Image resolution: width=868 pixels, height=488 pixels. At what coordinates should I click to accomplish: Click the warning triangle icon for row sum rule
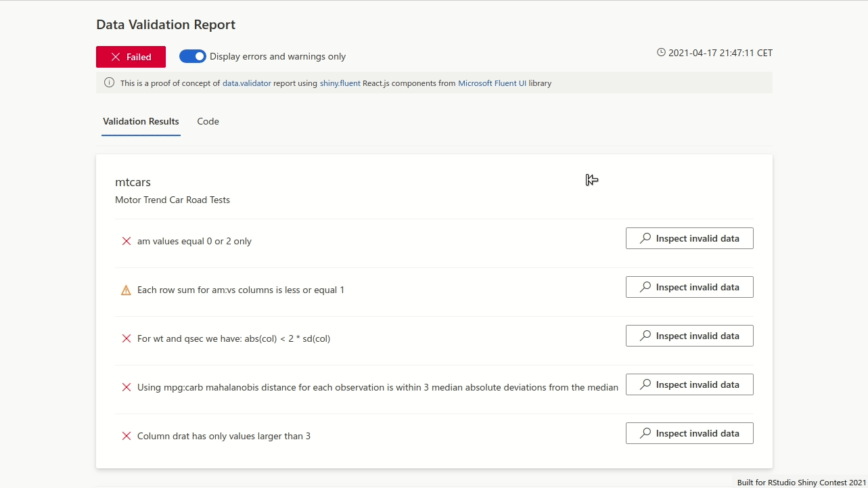[x=126, y=290]
